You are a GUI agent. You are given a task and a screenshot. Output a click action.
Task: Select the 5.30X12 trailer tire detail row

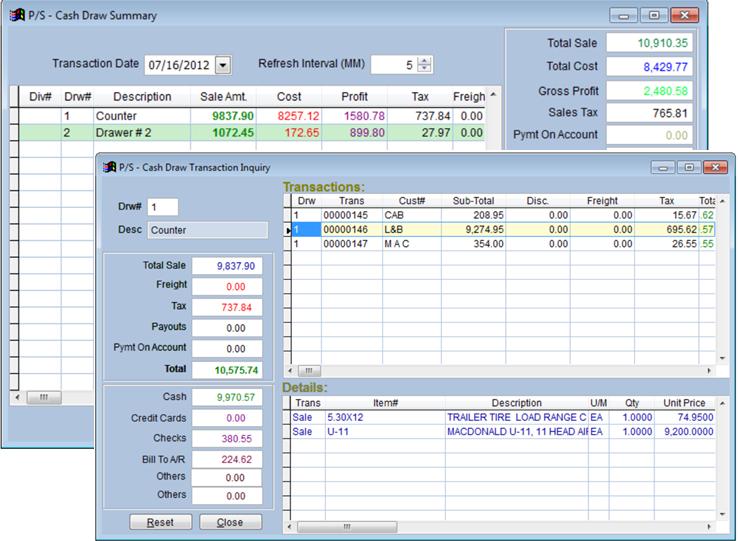click(x=500, y=417)
